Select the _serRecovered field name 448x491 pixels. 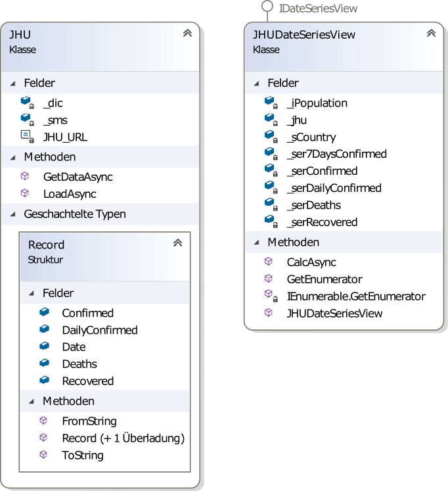click(323, 222)
